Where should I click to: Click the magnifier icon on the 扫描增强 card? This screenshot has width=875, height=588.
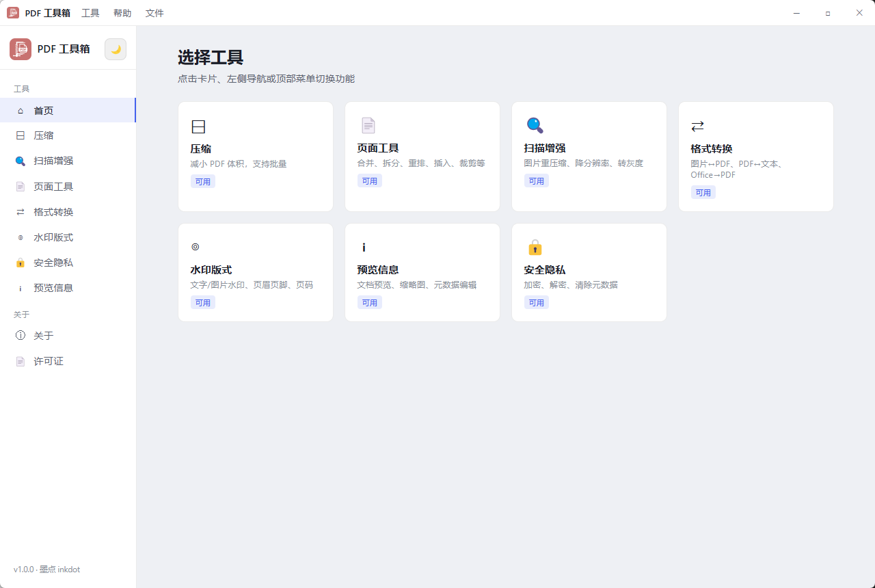[535, 125]
